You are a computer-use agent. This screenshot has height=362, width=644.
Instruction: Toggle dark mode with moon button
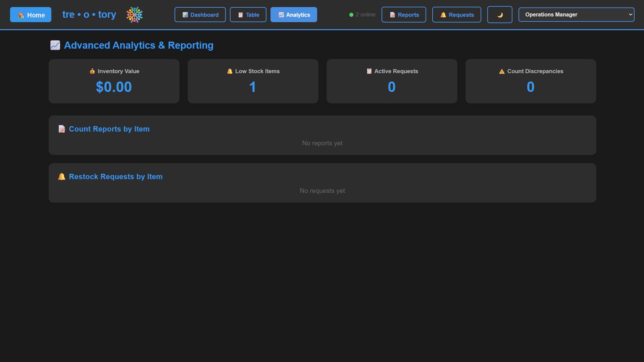click(500, 15)
